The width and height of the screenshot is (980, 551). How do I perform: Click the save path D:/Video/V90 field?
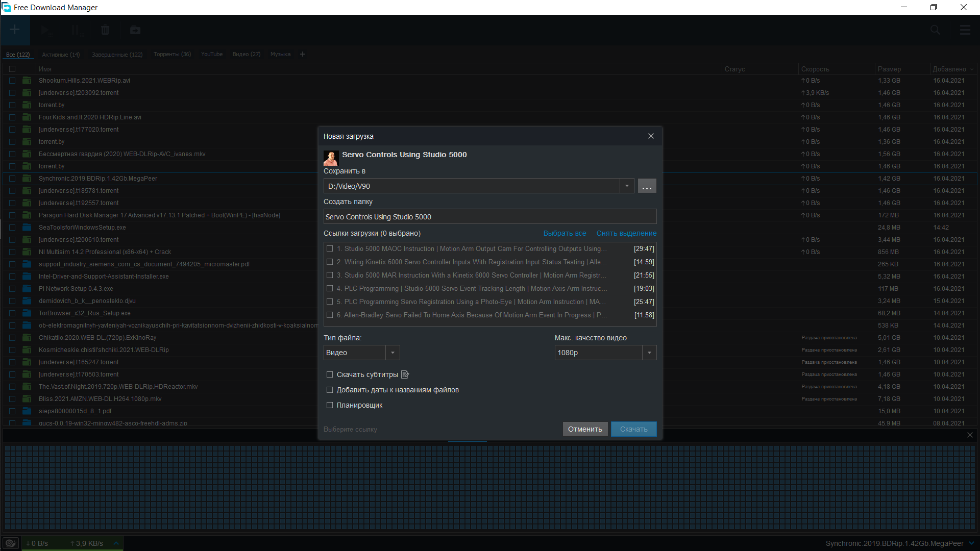pyautogui.click(x=472, y=186)
